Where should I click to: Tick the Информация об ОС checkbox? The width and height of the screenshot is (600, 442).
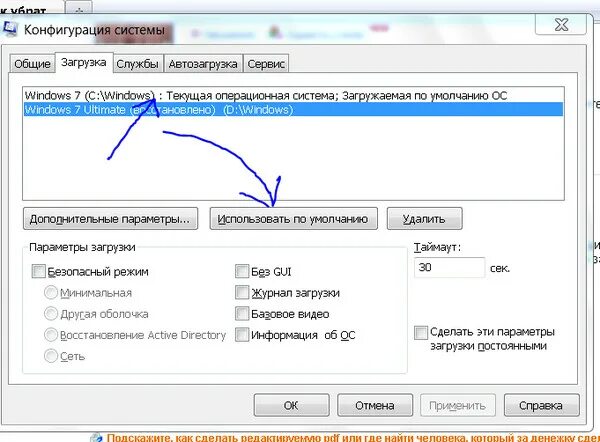242,335
